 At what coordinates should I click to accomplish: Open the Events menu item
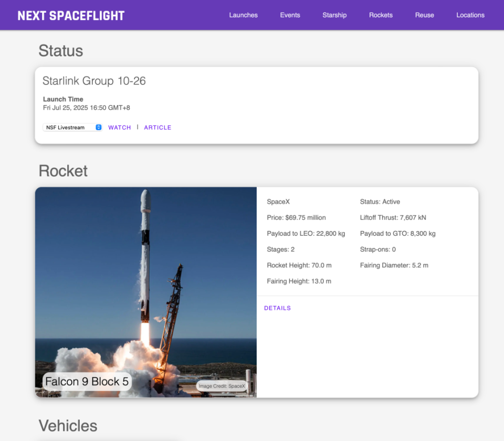(290, 15)
